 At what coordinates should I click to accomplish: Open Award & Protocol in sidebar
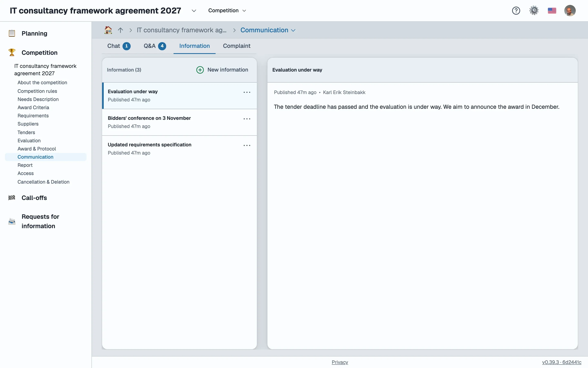pyautogui.click(x=37, y=149)
